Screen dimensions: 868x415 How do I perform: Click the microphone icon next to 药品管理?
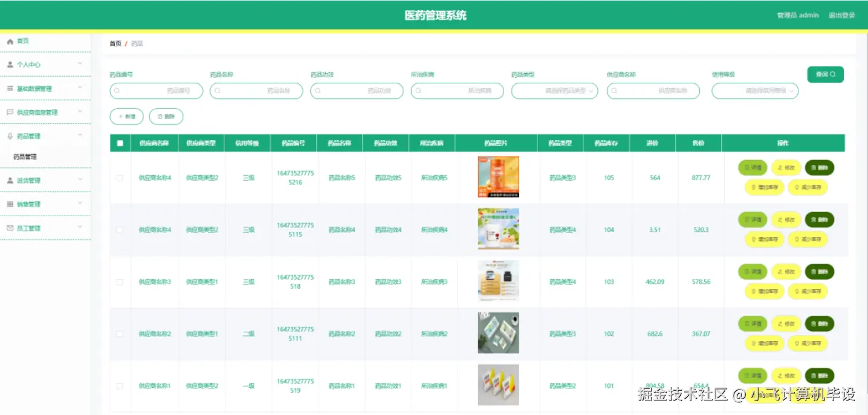click(x=10, y=136)
